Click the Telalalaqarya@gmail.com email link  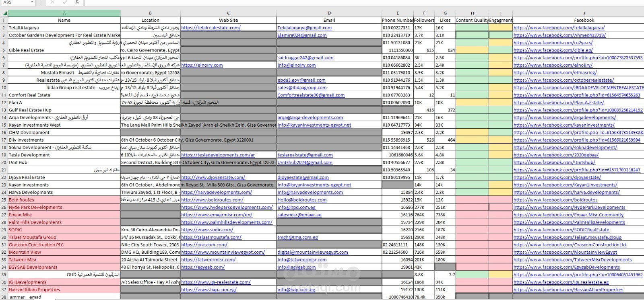click(x=304, y=28)
